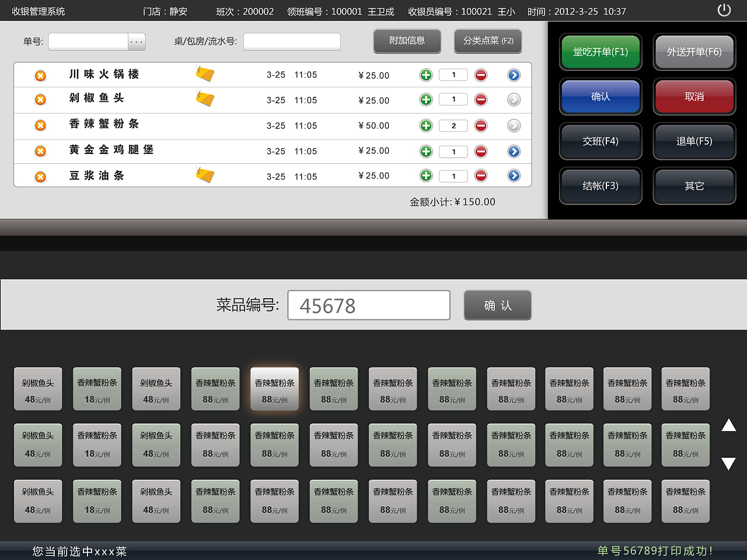The width and height of the screenshot is (747, 560).
Task: Click inside the 菜品编号 input field
Action: tap(368, 305)
